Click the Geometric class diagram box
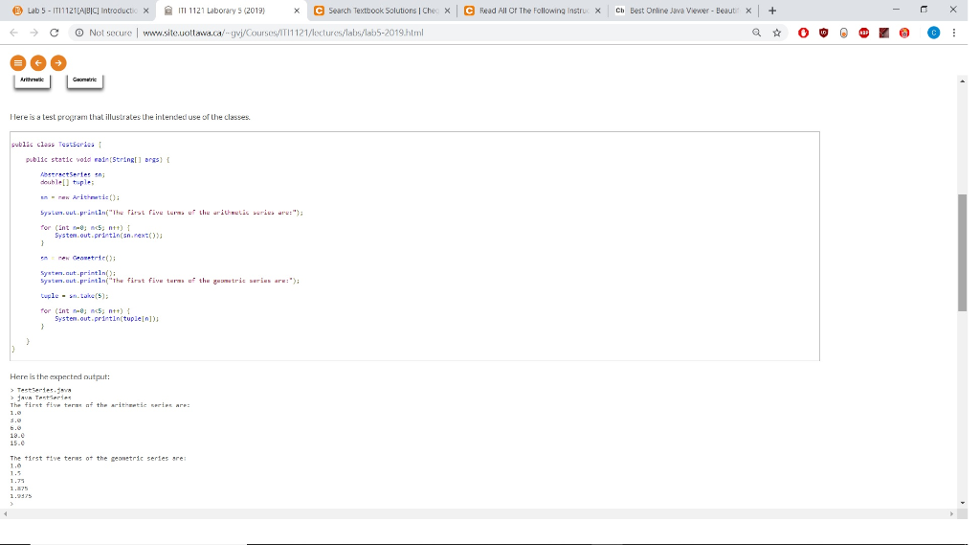The width and height of the screenshot is (980, 545). pyautogui.click(x=84, y=81)
